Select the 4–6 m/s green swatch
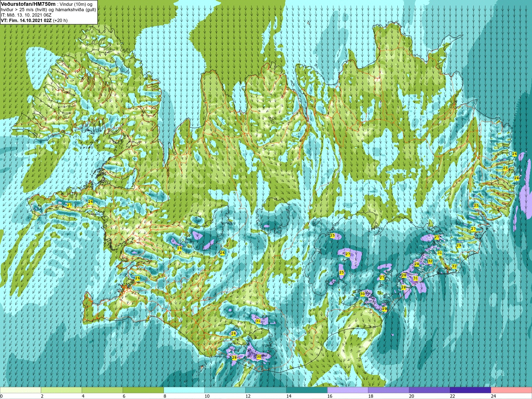This screenshot has height=399, width=532. pos(102,390)
